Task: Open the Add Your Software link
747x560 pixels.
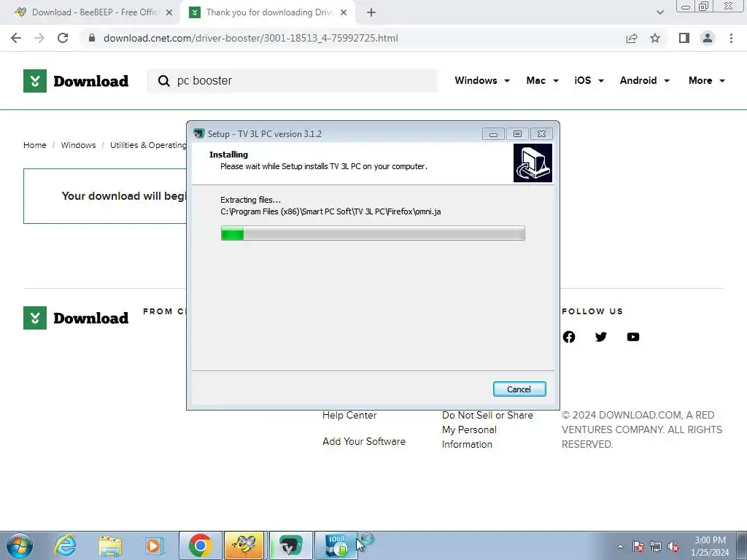Action: [x=364, y=441]
